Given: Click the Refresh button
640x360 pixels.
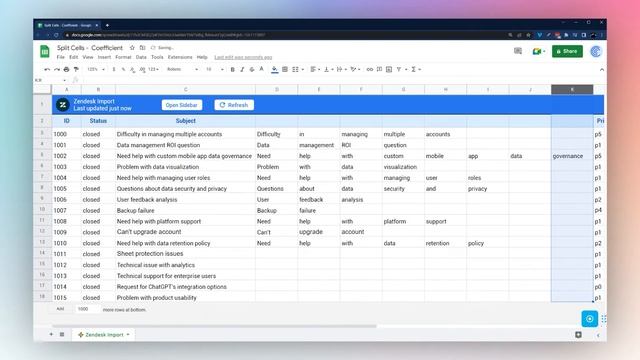Looking at the screenshot, I should pyautogui.click(x=234, y=105).
